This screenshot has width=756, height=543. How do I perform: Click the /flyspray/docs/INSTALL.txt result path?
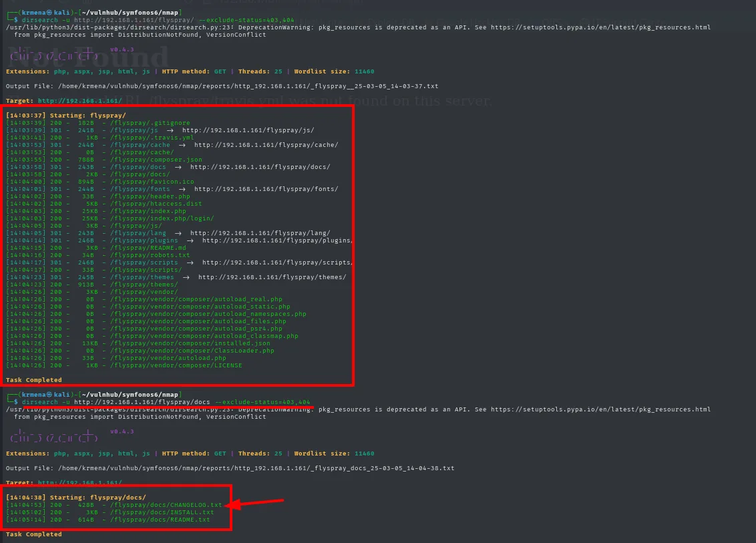162,512
